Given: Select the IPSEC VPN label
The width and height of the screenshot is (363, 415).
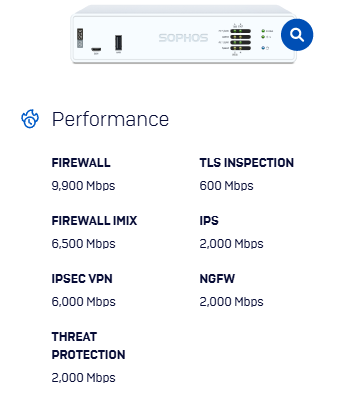Looking at the screenshot, I should click(x=82, y=279).
